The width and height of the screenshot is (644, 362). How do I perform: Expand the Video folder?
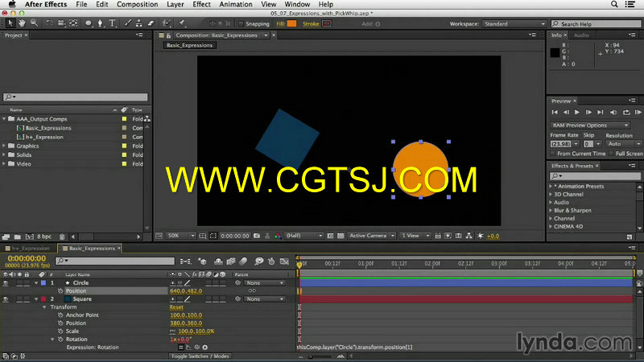(x=4, y=164)
